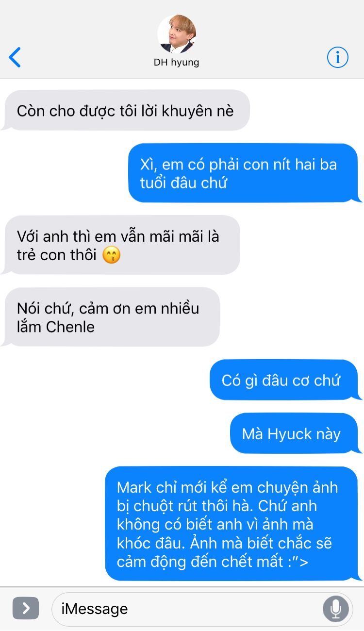Select the "Còn cho được tôi lời khuyên nè" bubble
Image resolution: width=364 pixels, height=631 pixels.
(x=125, y=111)
